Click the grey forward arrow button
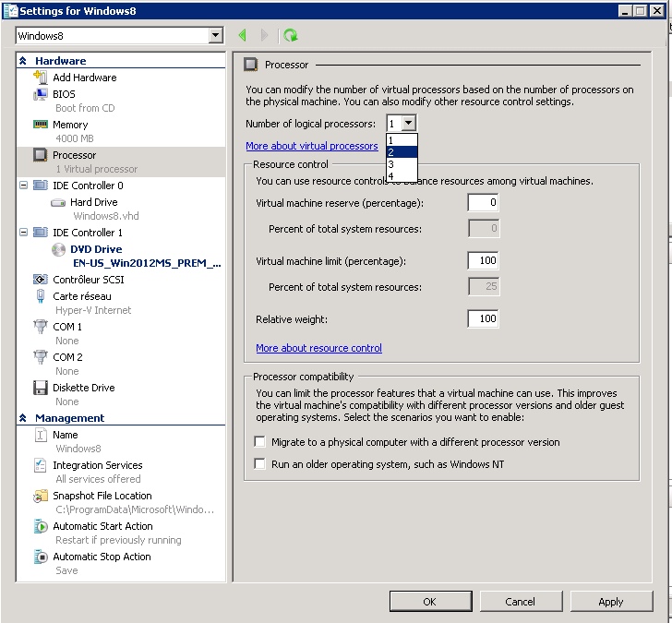672x623 pixels. click(264, 35)
